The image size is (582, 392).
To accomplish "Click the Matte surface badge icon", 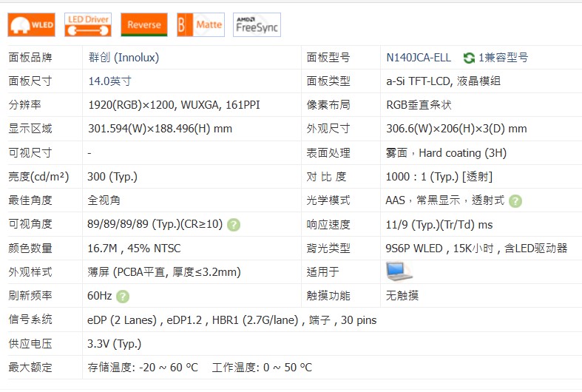I will [201, 25].
